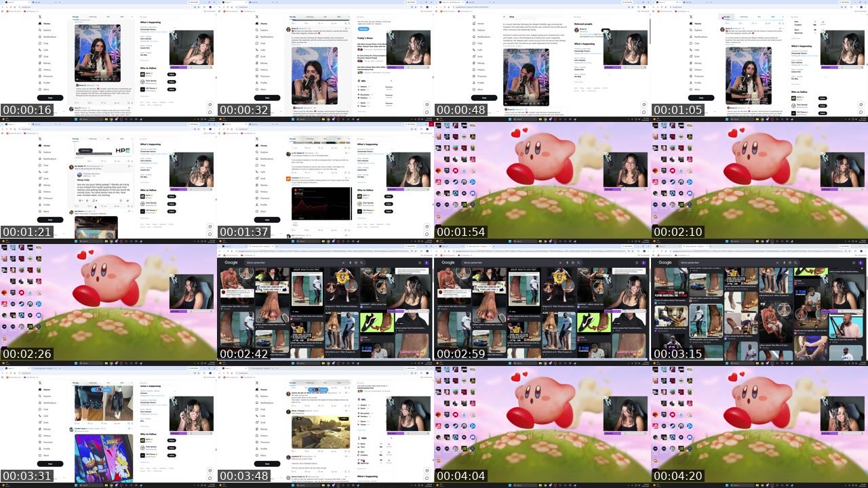Click the Post button in the 00:03:48 frame
Viewport: 868px width, 488px height.
tap(267, 464)
